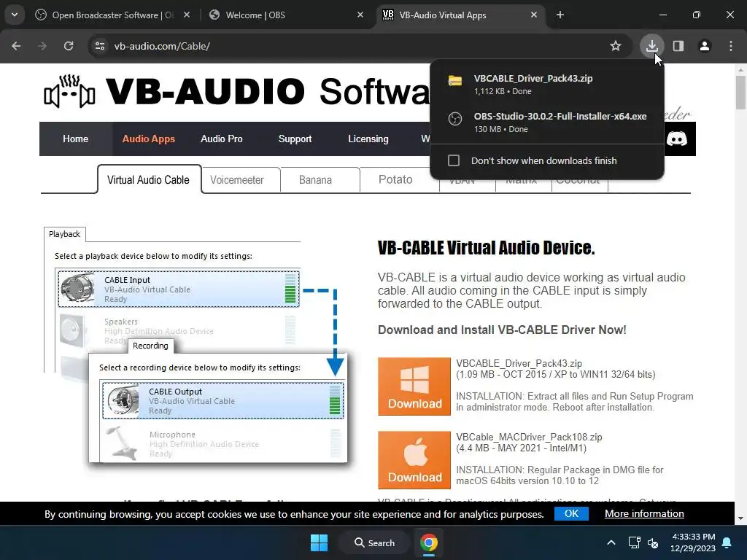Open the network icon in system tray
747x560 pixels.
[634, 542]
